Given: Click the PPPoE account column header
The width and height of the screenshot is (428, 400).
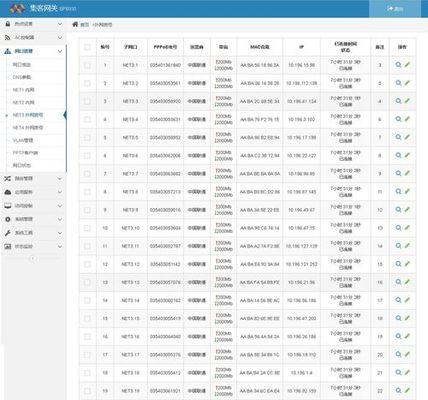Looking at the screenshot, I should [x=165, y=47].
